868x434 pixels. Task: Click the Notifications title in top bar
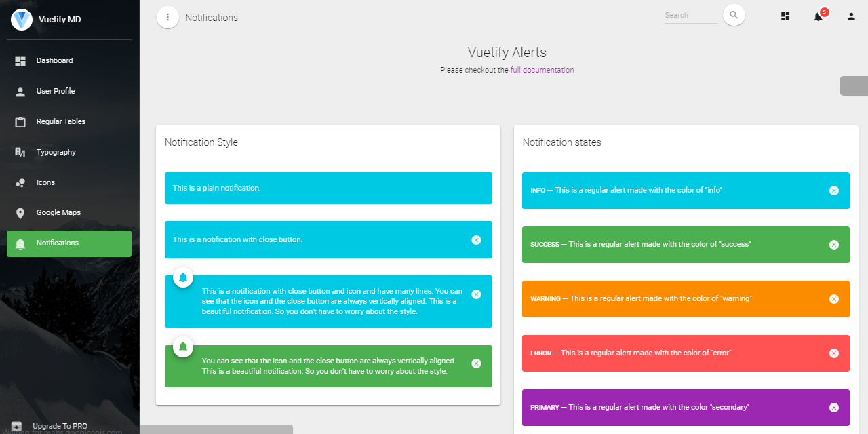click(212, 18)
